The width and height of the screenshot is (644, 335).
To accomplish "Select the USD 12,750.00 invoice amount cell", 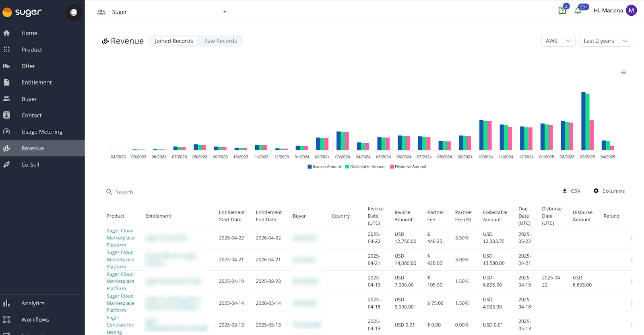I will coord(405,238).
